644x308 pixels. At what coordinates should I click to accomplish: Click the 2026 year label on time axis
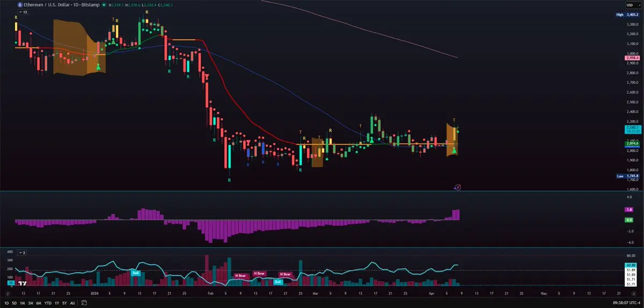click(x=94, y=295)
